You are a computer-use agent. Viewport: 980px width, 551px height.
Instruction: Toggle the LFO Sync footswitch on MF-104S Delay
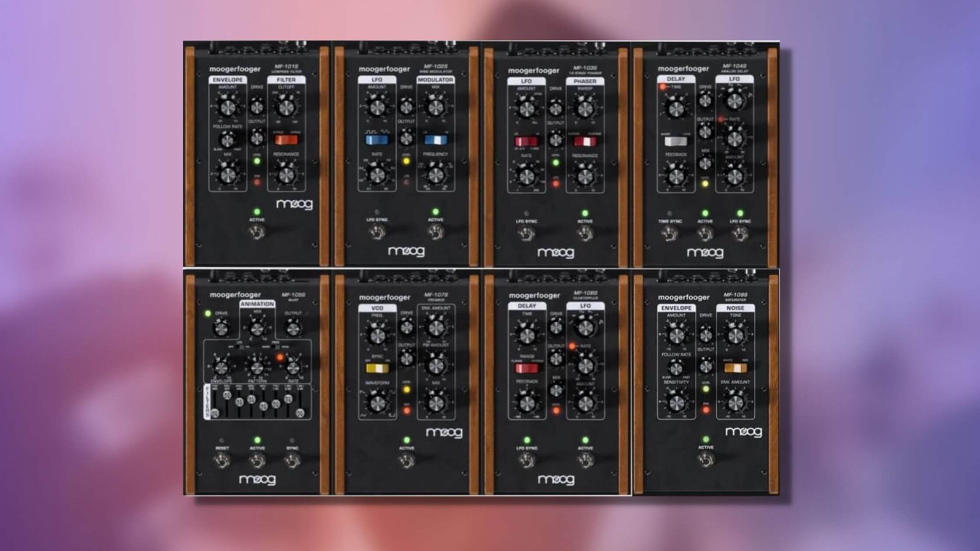pos(740,234)
